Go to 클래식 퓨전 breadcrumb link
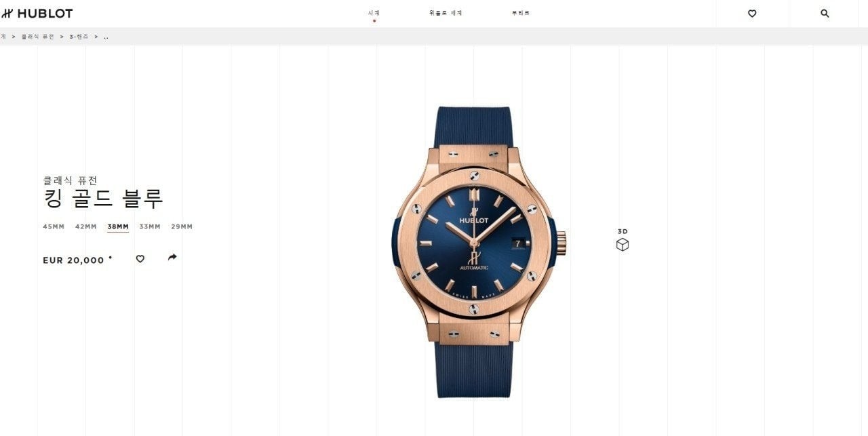 [38, 37]
